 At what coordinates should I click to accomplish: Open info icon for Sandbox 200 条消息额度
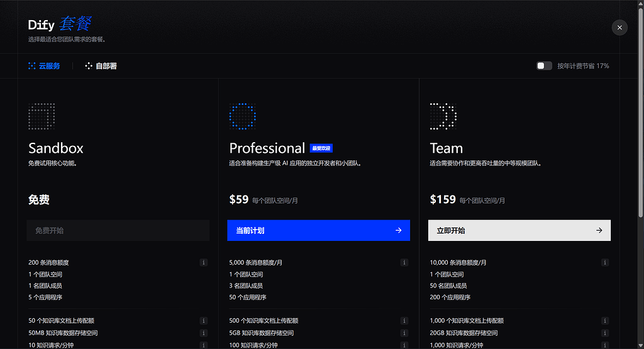pos(203,262)
